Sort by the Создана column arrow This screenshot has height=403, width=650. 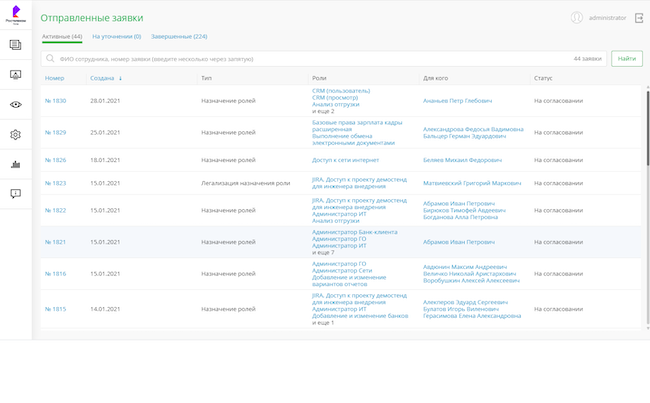point(121,77)
